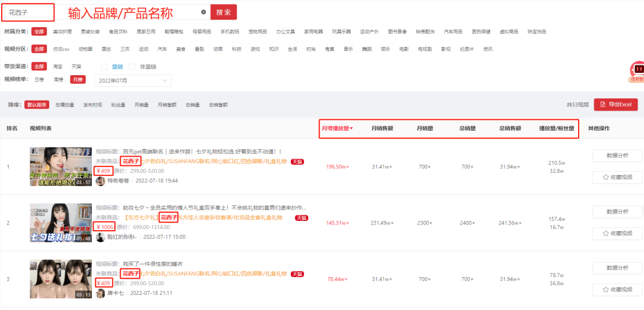Click the star icon for 特务卷卷's video
Screen dimensions: 644x310
[x=605, y=177]
